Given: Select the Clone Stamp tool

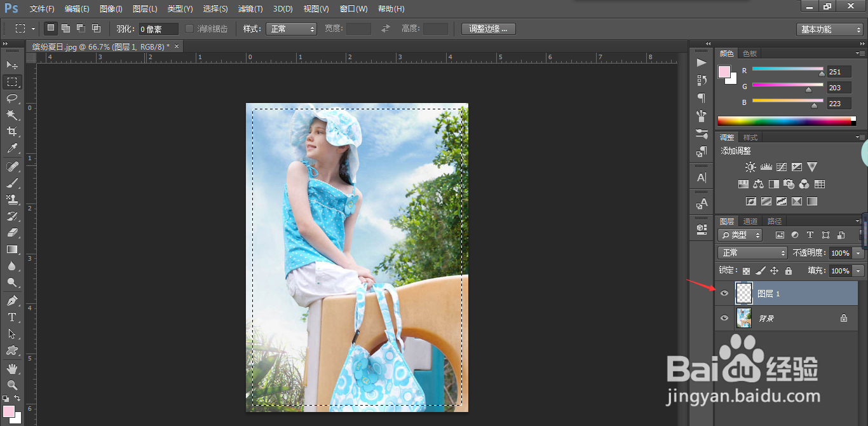Looking at the screenshot, I should tap(11, 200).
